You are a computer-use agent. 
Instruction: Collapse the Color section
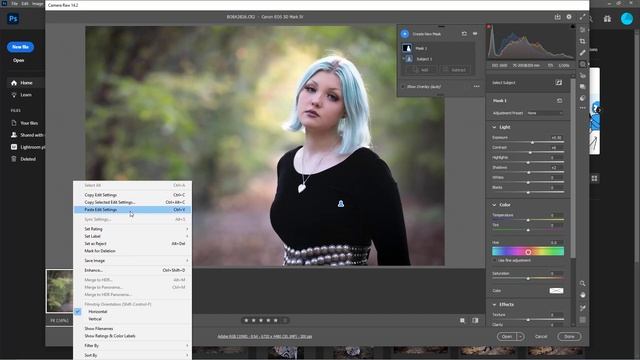(x=494, y=205)
